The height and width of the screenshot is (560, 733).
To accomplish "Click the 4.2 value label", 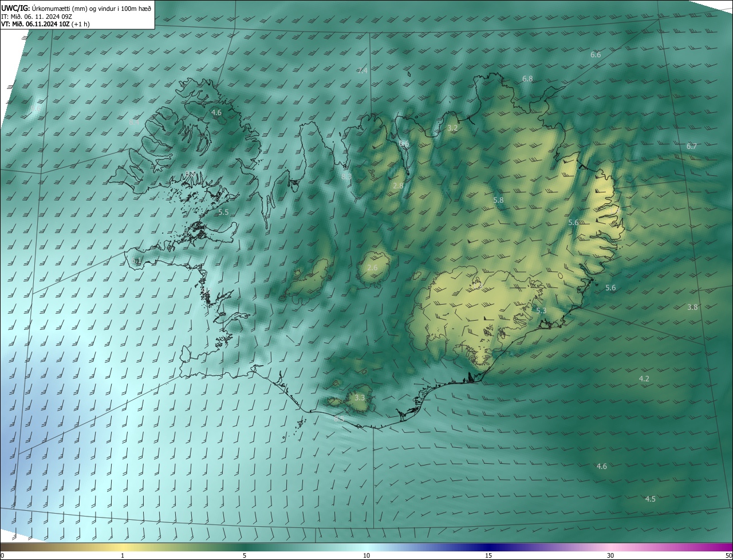I will click(x=644, y=379).
